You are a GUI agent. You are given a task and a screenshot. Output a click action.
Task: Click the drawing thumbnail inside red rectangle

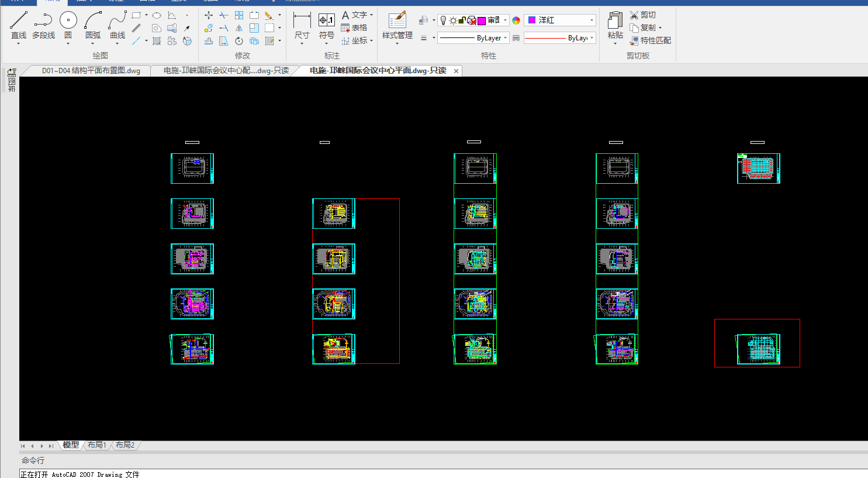pyautogui.click(x=758, y=349)
